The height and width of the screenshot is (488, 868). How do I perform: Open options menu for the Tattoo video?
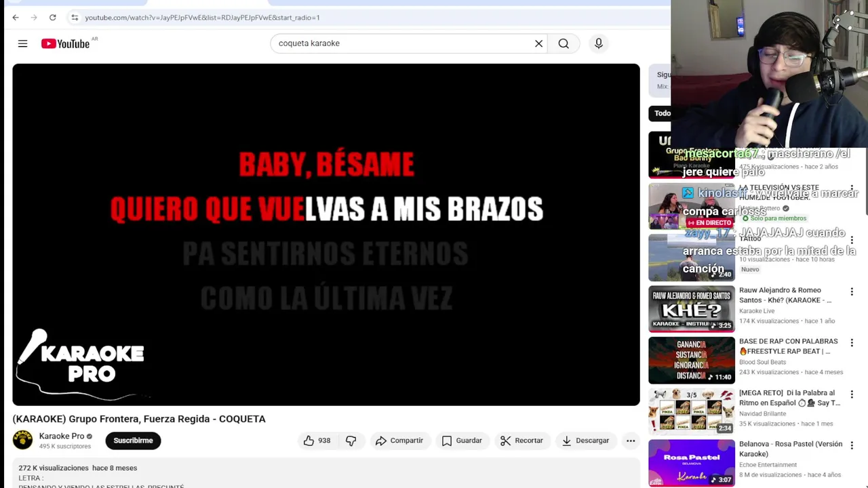852,240
